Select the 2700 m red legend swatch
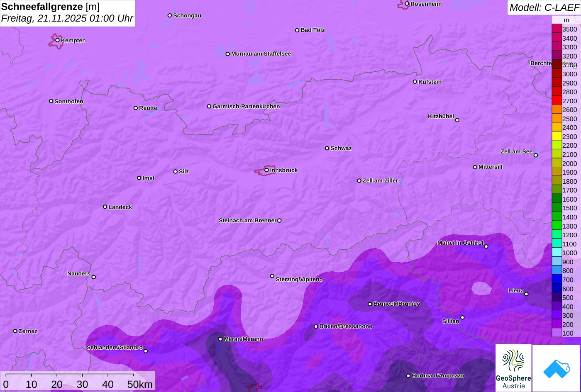 pyautogui.click(x=557, y=100)
